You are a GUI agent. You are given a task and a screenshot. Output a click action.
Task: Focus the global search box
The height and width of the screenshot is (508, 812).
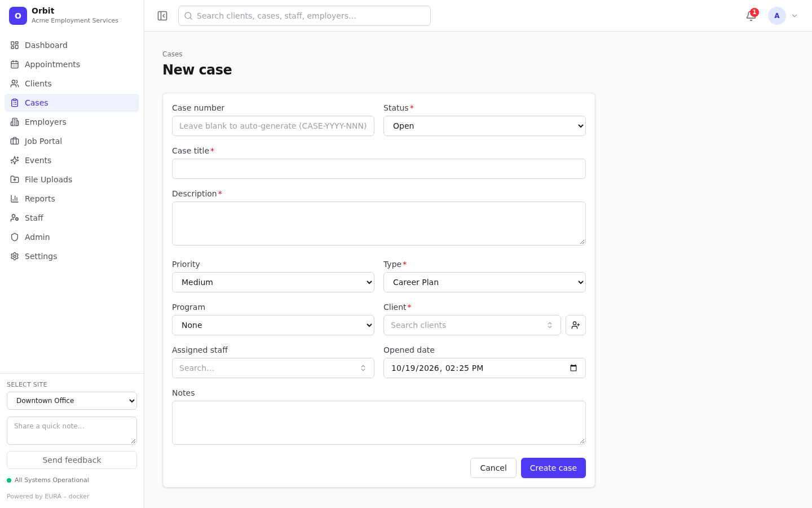(x=304, y=16)
